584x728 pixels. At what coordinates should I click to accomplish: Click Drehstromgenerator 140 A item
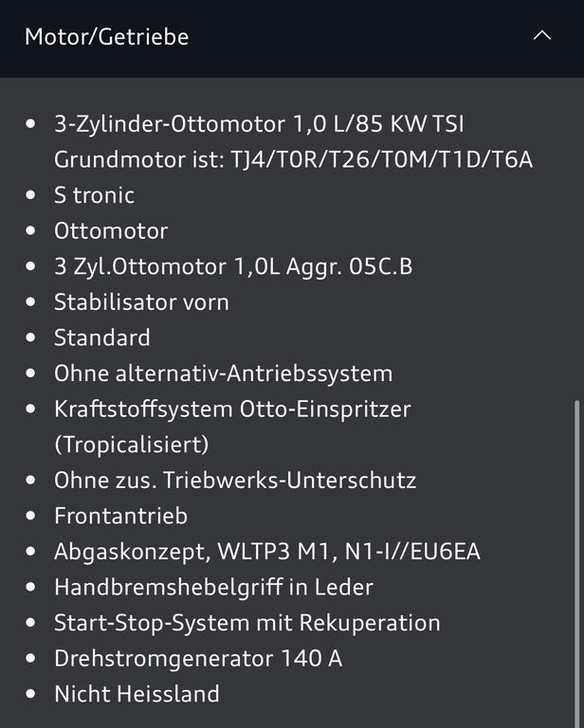(x=198, y=659)
